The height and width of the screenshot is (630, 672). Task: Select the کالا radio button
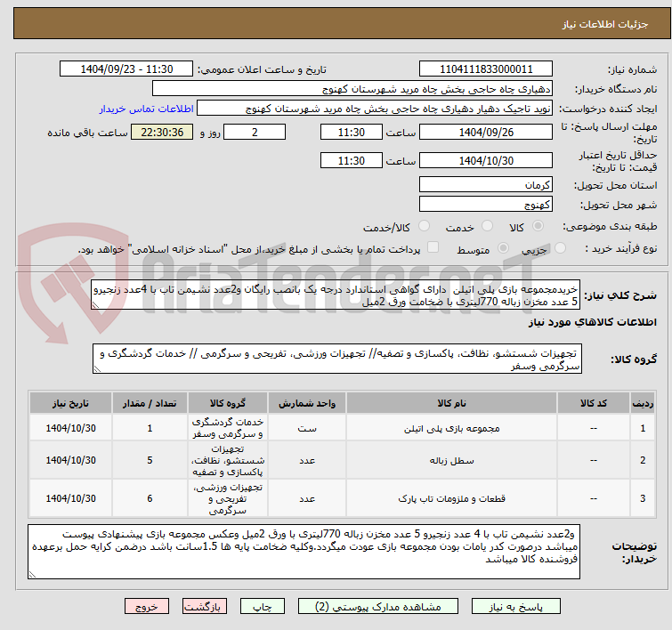[538, 226]
